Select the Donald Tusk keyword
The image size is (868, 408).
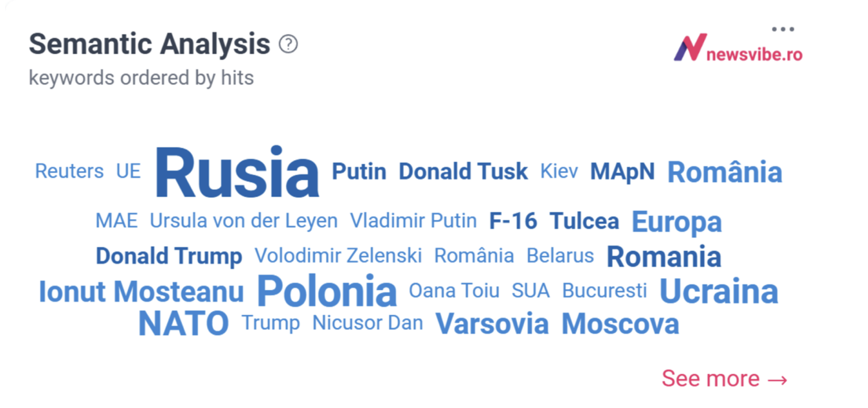click(463, 171)
